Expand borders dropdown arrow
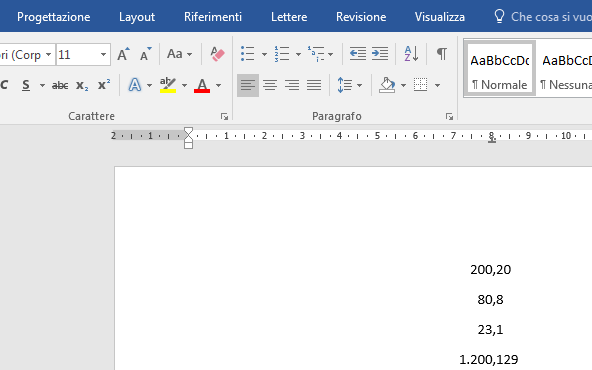 coord(437,86)
